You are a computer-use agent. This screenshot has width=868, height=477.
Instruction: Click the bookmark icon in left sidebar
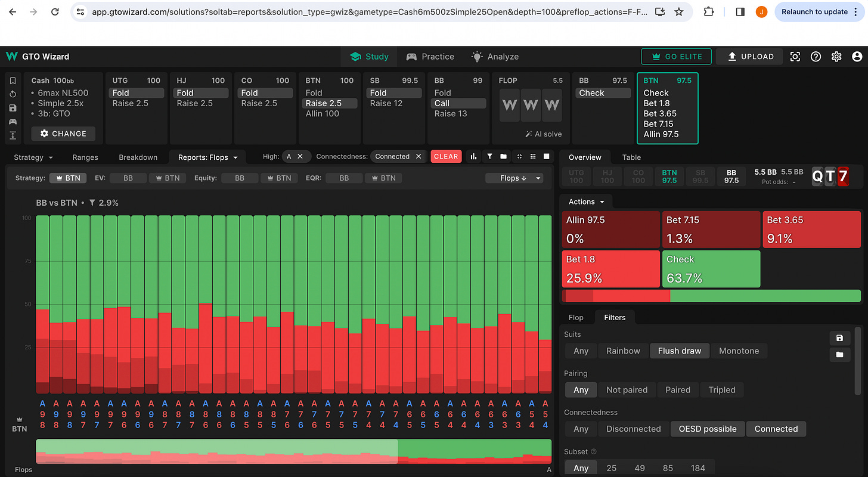[x=13, y=80]
